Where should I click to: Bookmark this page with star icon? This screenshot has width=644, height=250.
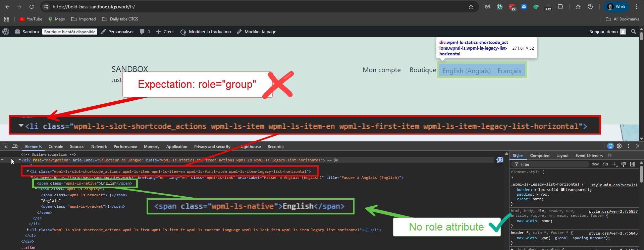471,7
